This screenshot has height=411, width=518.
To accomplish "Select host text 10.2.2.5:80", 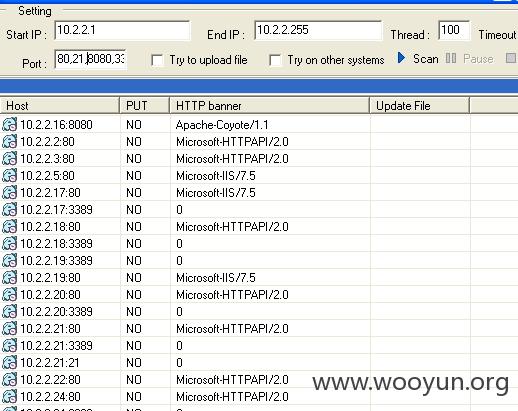I will [x=47, y=176].
